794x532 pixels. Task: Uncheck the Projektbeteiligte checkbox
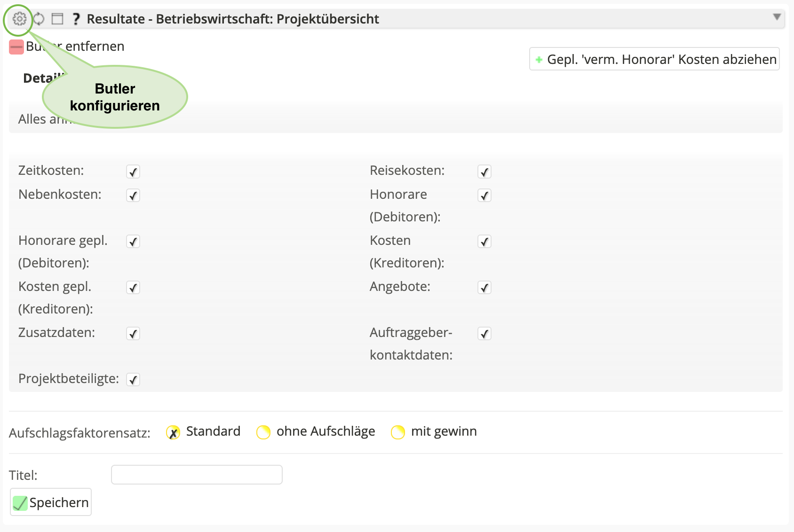click(x=133, y=380)
